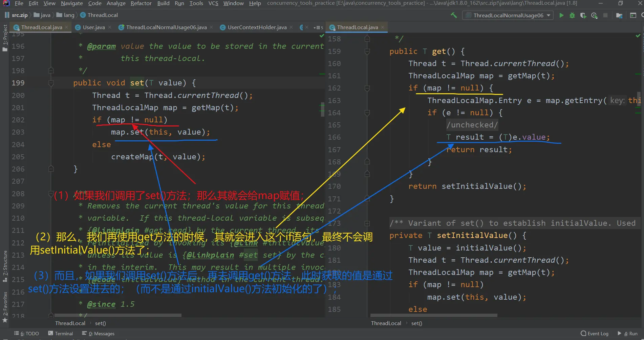Click the gray Stop button icon

tap(605, 15)
